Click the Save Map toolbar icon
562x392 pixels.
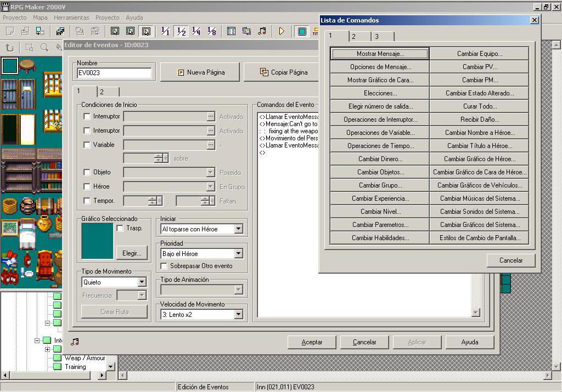(x=80, y=31)
